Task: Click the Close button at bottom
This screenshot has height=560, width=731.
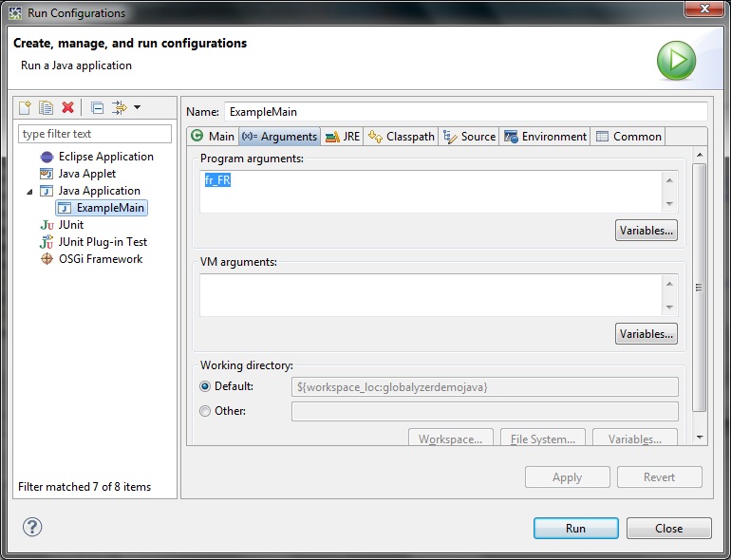Action: pyautogui.click(x=668, y=529)
